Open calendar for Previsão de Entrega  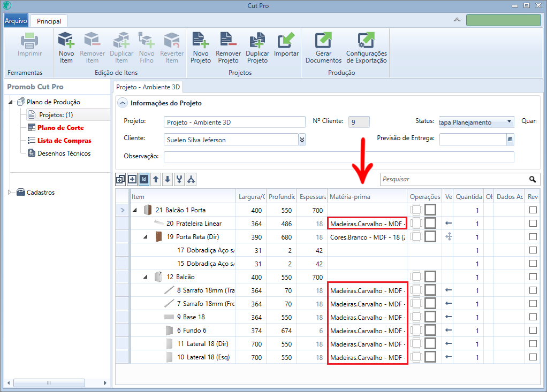pos(510,140)
